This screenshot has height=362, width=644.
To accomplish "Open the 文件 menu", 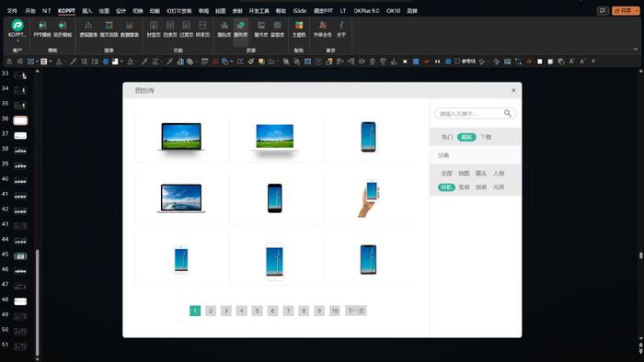I will [x=12, y=11].
